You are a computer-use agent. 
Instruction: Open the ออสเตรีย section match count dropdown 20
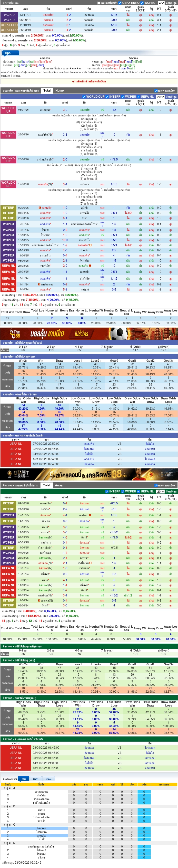pos(160,97)
